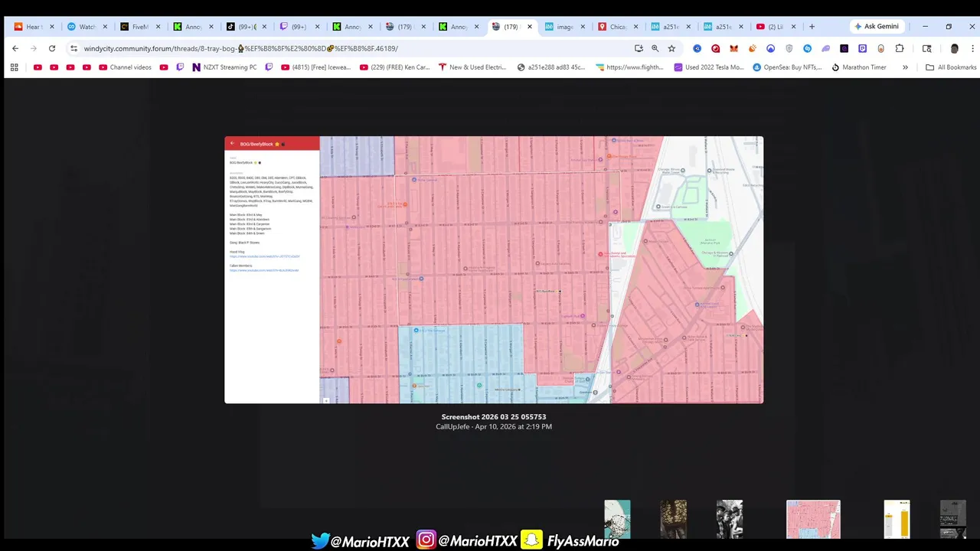Close the Chicag maps tab
The width and height of the screenshot is (980, 551).
pos(635,27)
